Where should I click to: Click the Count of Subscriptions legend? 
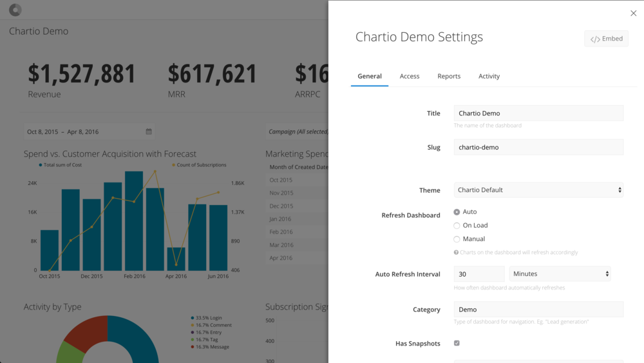click(199, 165)
